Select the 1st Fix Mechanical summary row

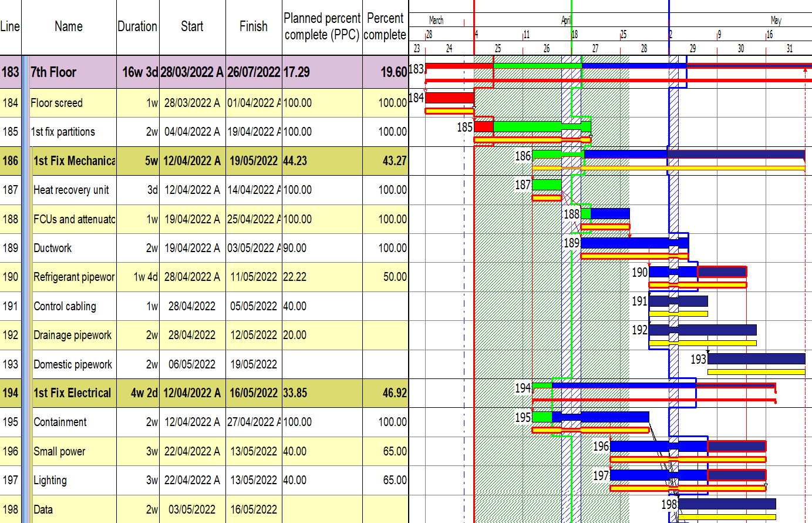(x=74, y=160)
